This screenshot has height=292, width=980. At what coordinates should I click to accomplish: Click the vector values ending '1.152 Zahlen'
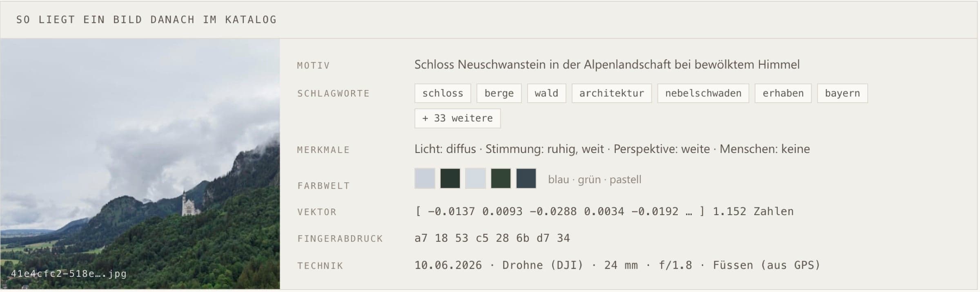point(604,211)
